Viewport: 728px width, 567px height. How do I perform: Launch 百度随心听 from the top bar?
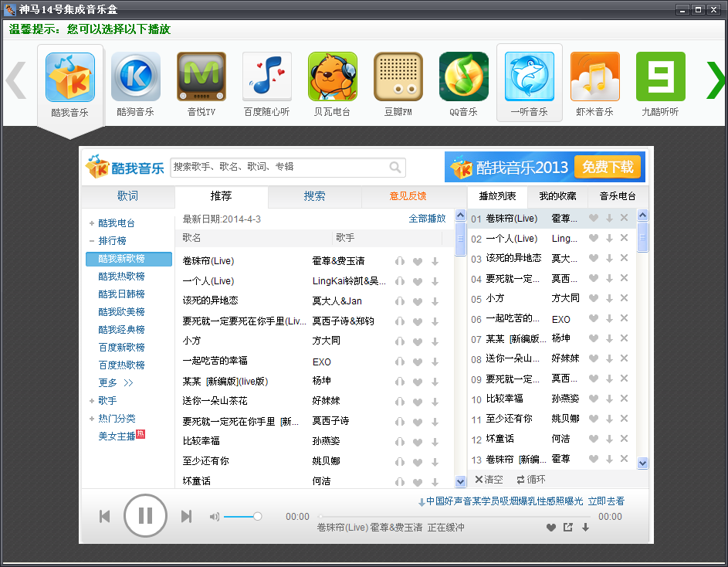pos(267,77)
